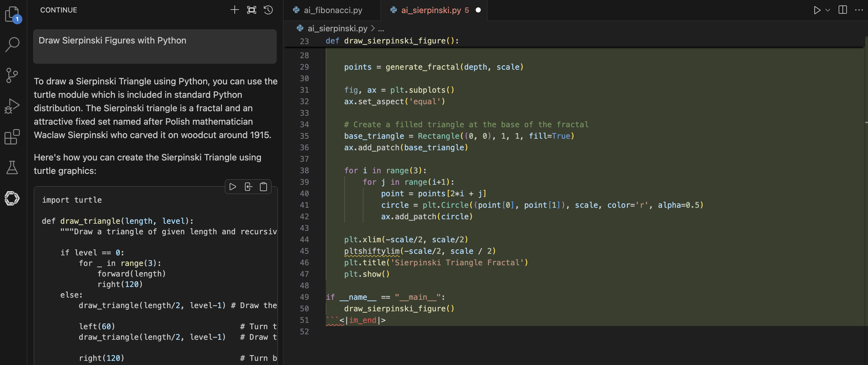Screen dimensions: 868x365
Task: Open the Testing flask icon
Action: coord(12,167)
